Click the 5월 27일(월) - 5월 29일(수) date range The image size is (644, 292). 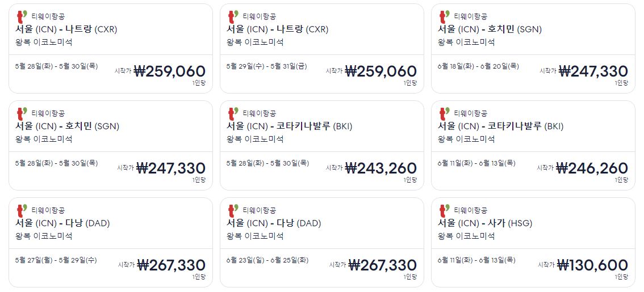click(x=56, y=260)
